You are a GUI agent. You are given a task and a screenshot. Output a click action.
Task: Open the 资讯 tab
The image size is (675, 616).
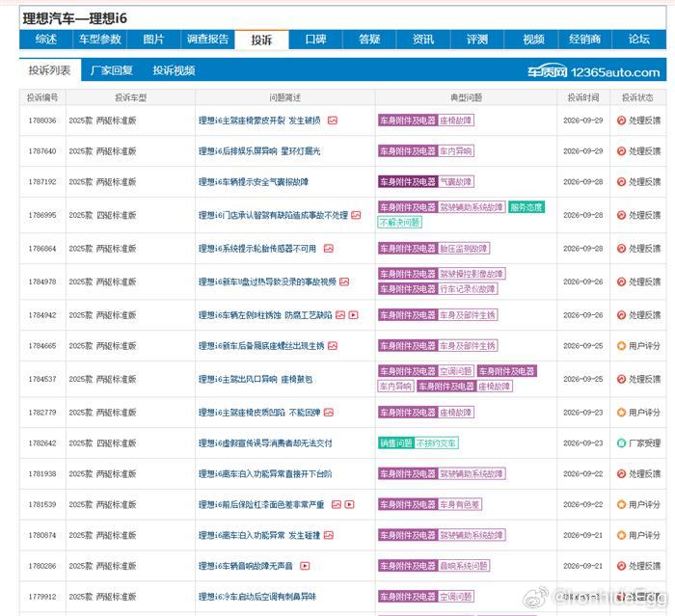[x=423, y=40]
